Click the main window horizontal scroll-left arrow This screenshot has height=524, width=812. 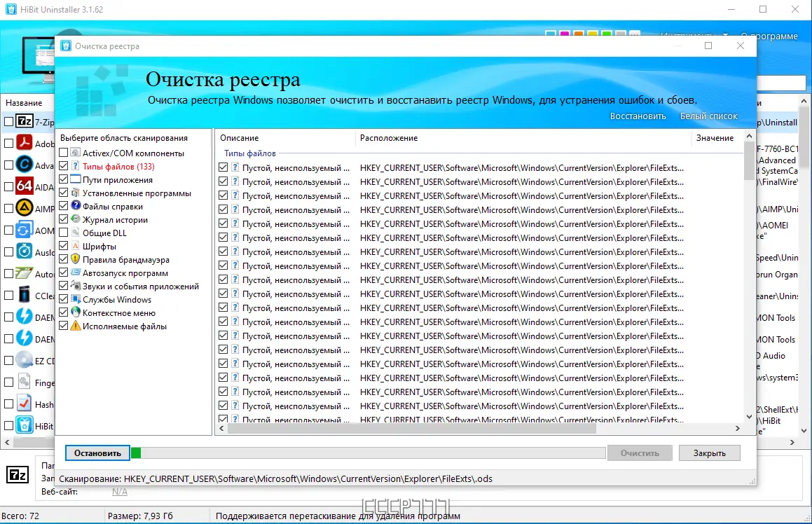point(7,442)
